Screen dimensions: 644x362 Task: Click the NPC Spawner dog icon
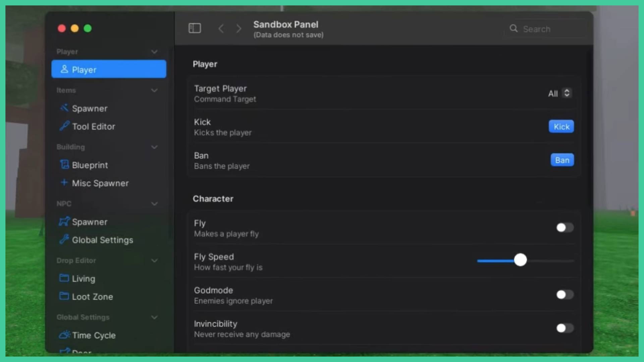pos(64,222)
